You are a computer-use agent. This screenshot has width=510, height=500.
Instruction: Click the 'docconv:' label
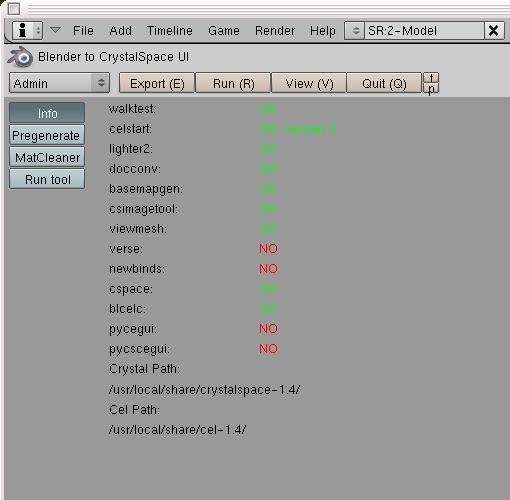pos(135,169)
